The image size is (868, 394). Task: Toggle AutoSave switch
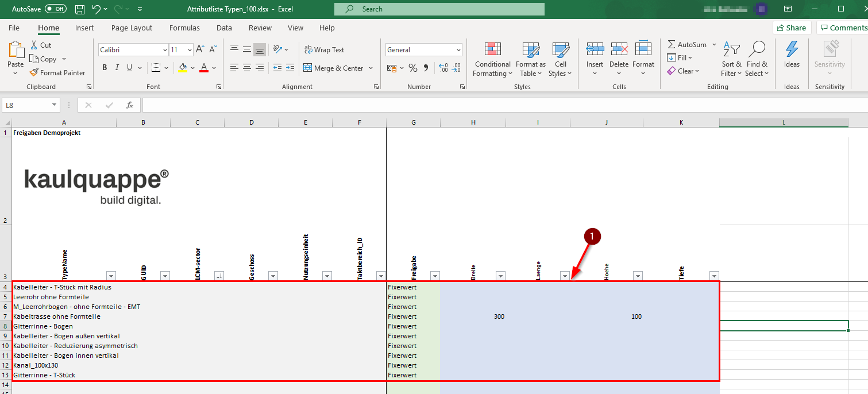[56, 9]
